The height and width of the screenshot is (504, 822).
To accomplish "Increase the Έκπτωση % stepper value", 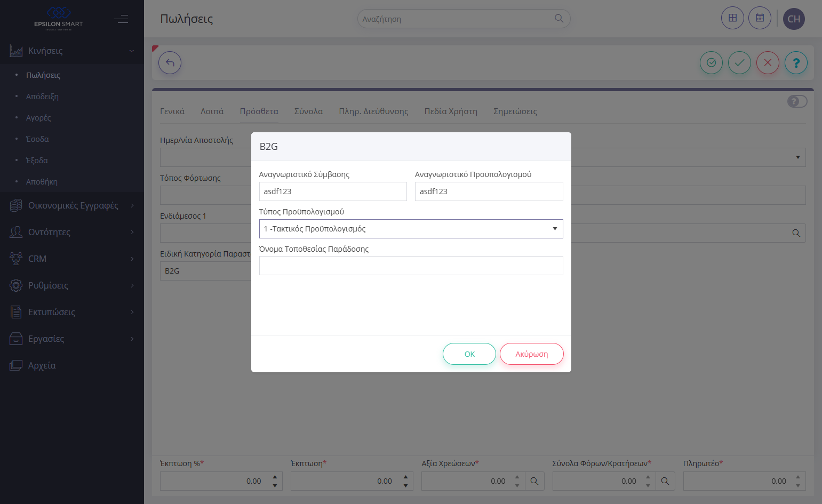I will [275, 477].
